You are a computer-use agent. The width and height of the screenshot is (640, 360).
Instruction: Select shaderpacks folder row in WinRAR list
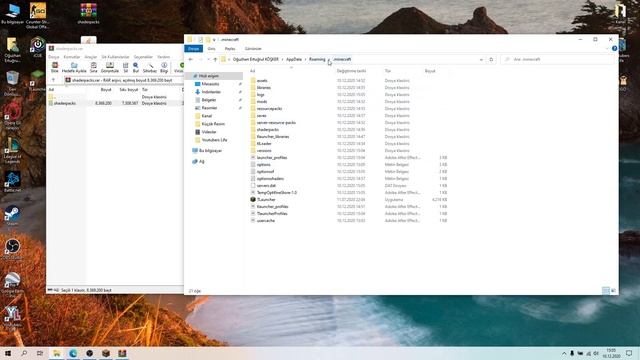(115, 103)
